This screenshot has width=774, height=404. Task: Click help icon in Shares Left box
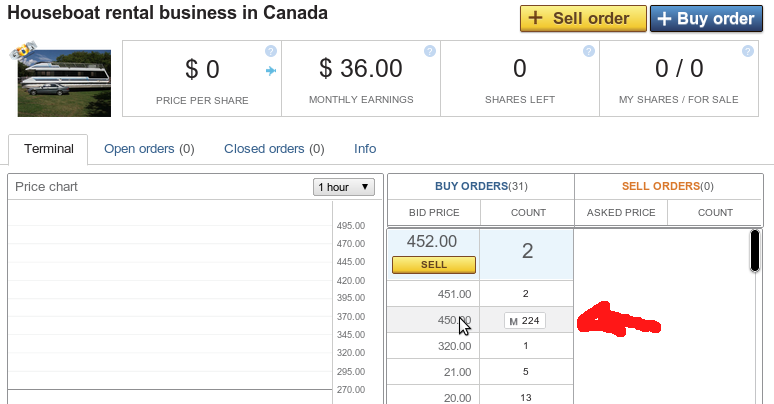click(589, 51)
